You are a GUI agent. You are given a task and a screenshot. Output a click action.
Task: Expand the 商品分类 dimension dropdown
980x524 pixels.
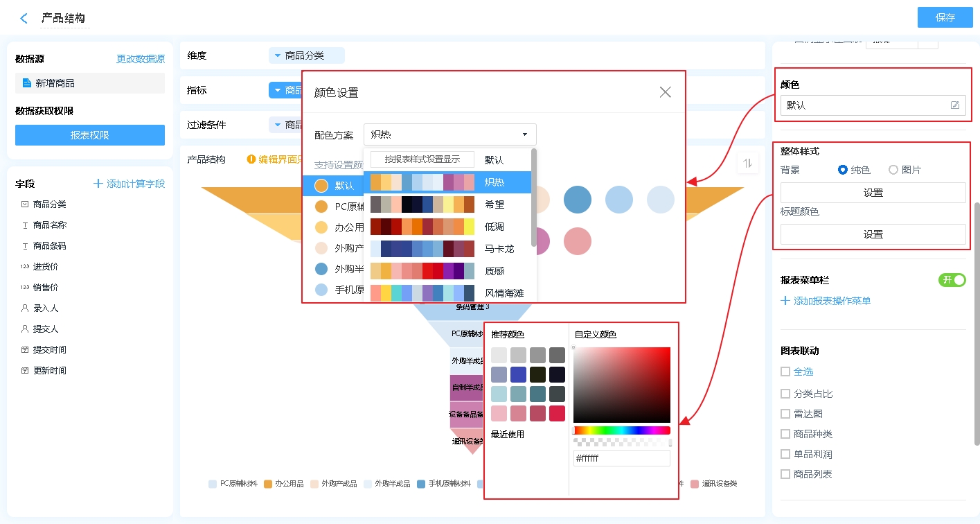278,55
